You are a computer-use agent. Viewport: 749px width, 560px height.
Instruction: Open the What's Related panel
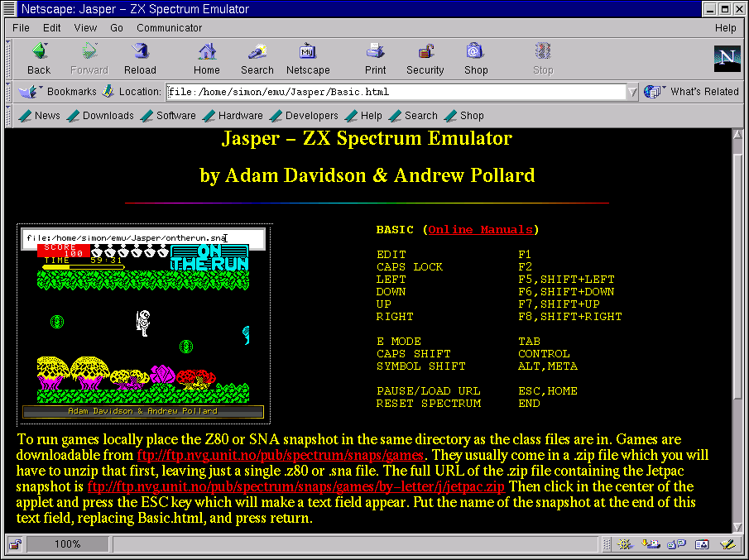pos(691,91)
